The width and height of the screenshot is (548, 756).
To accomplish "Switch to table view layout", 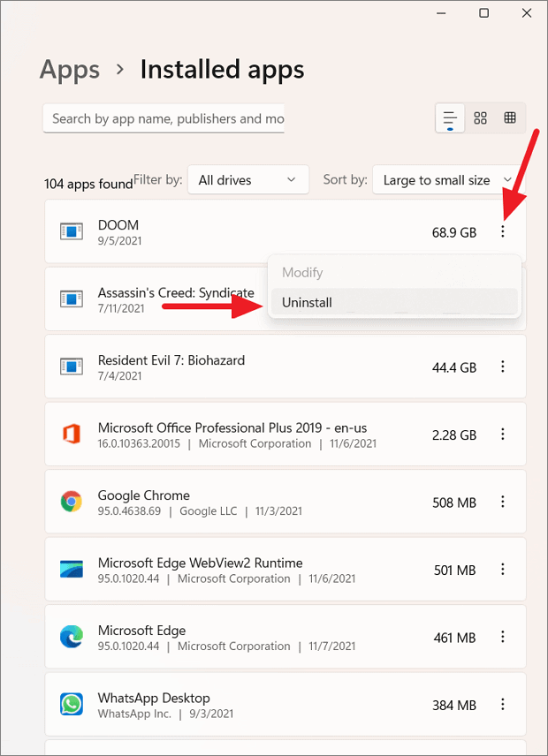I will pos(510,118).
